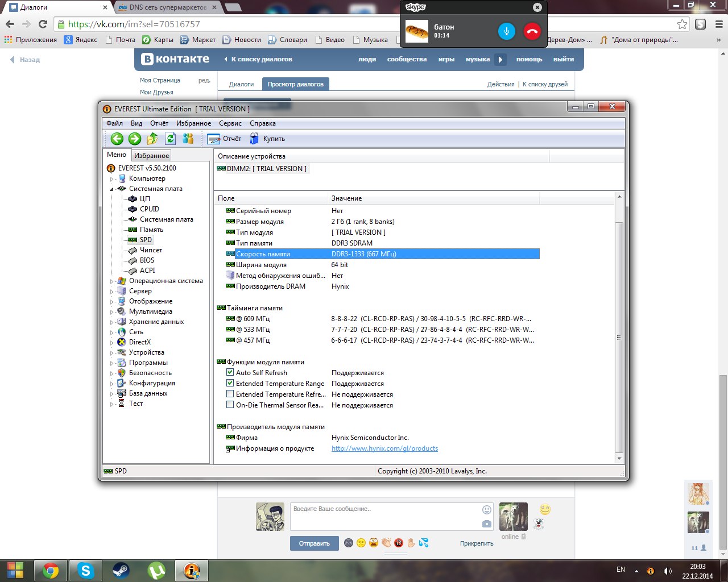Click the Chrome address bar
This screenshot has height=582, width=728.
tap(370, 24)
